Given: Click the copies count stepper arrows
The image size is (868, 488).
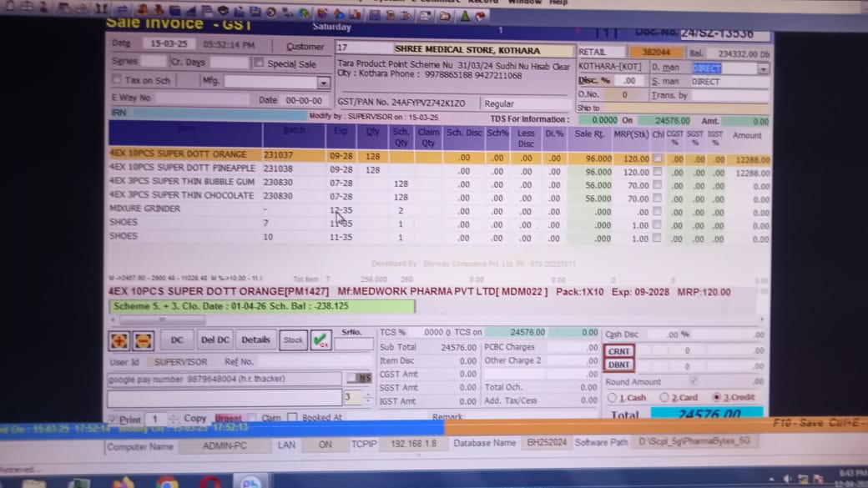Looking at the screenshot, I should point(174,419).
